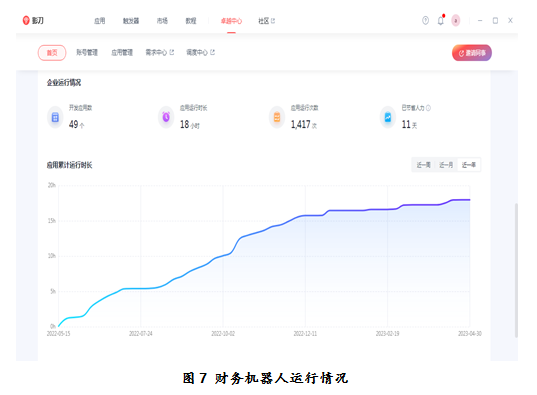Open the 应用 top menu
Viewport: 537px width, 395px height.
coord(99,21)
